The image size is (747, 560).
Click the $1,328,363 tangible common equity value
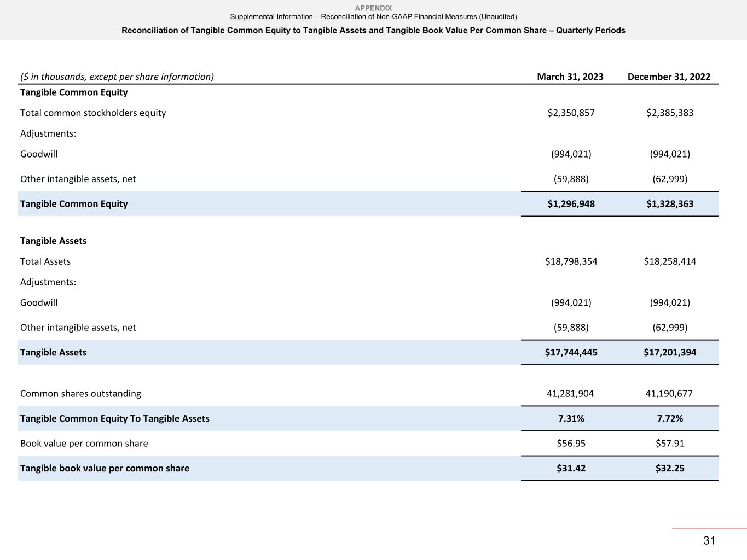[x=669, y=204]
